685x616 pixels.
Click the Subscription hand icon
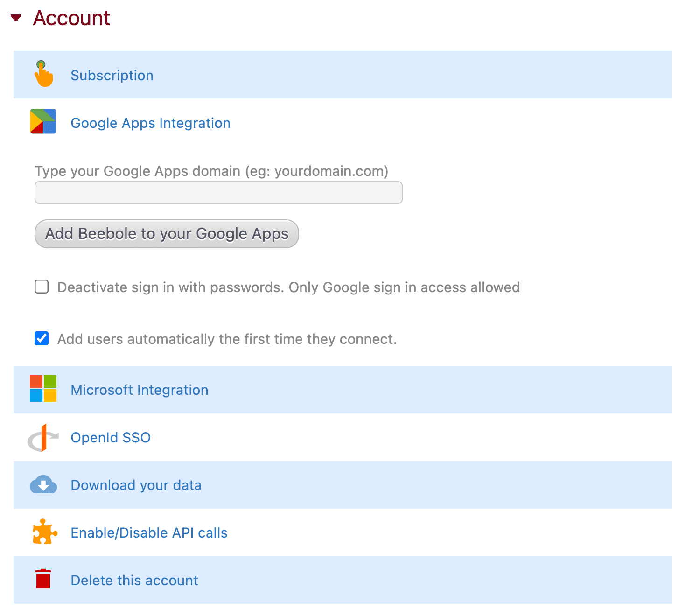43,75
